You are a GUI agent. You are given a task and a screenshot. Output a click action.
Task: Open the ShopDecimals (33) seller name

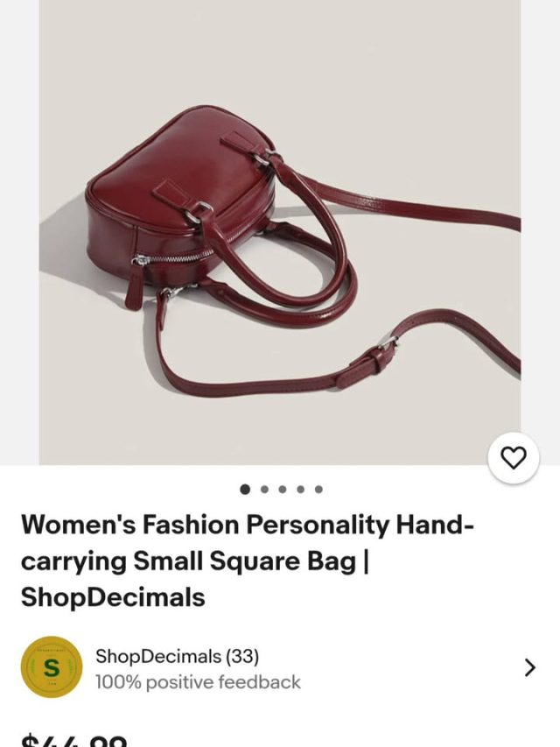pyautogui.click(x=177, y=656)
